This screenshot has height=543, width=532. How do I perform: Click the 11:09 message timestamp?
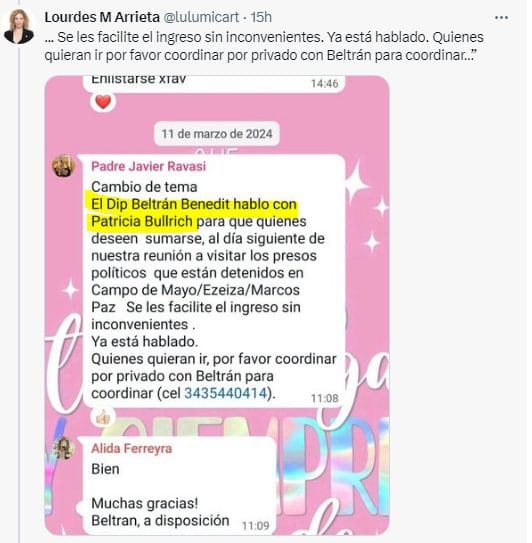point(256,526)
